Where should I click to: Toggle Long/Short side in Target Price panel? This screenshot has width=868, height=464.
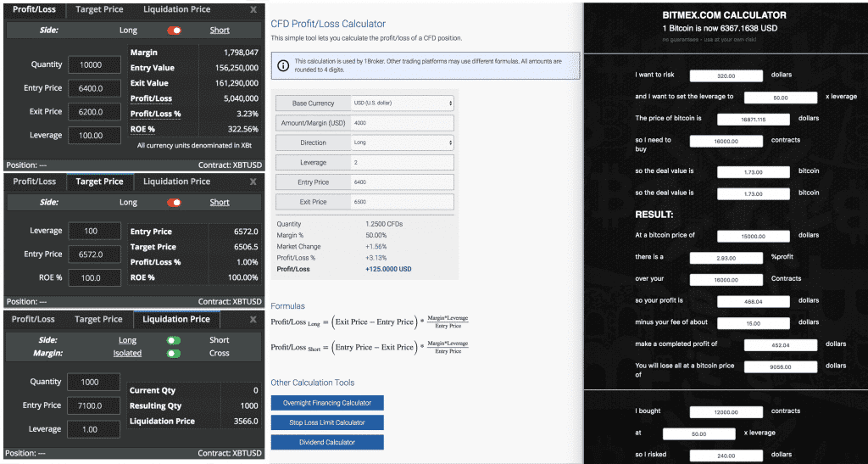[174, 203]
